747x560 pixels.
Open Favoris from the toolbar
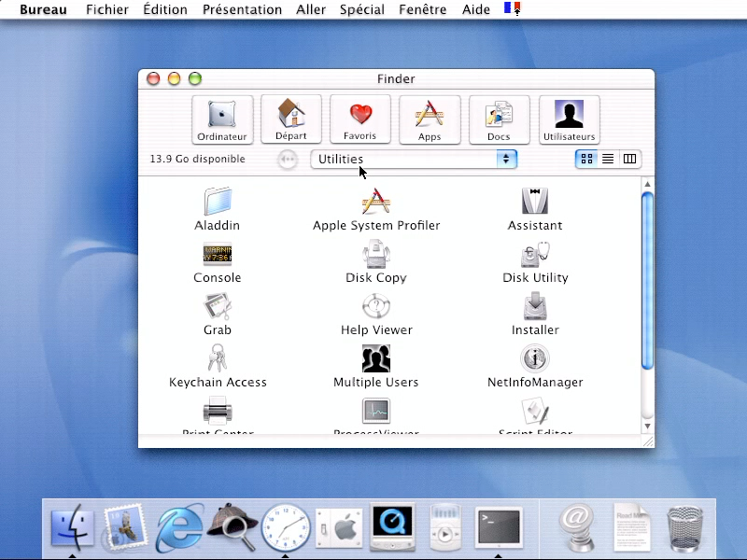tap(360, 119)
